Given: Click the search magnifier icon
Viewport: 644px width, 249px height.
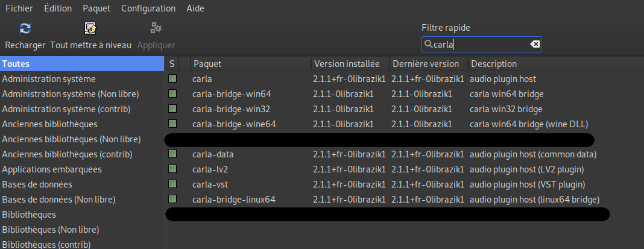Looking at the screenshot, I should coord(428,44).
